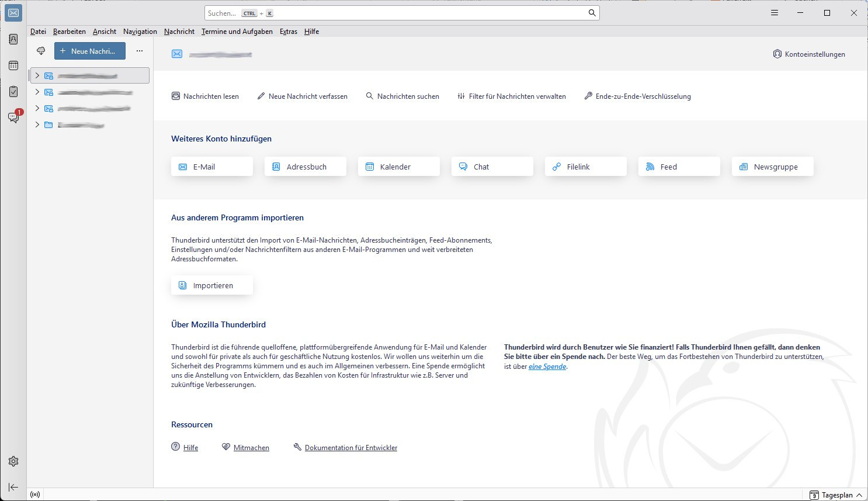868x501 pixels.
Task: Open the Mitmachen link
Action: [x=251, y=448]
